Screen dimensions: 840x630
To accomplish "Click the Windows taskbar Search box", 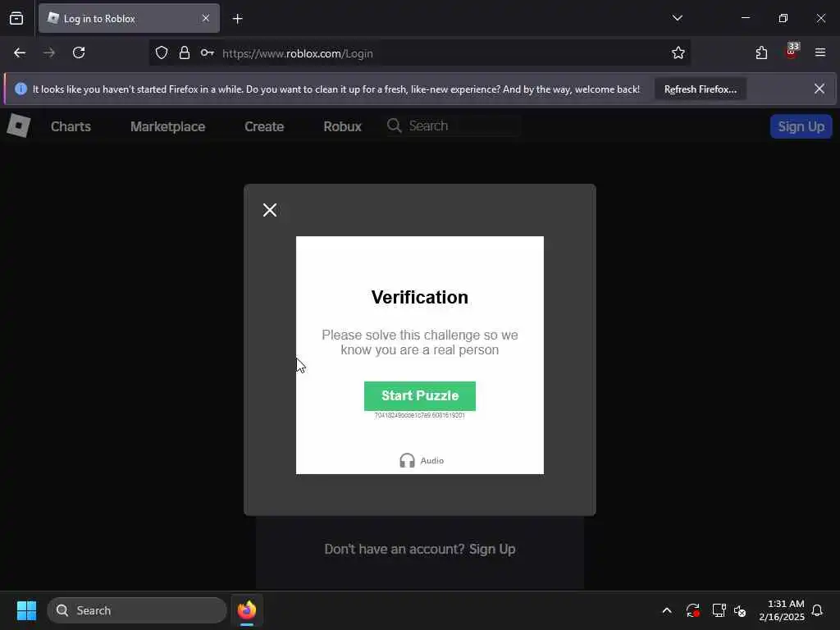I will coord(137,610).
